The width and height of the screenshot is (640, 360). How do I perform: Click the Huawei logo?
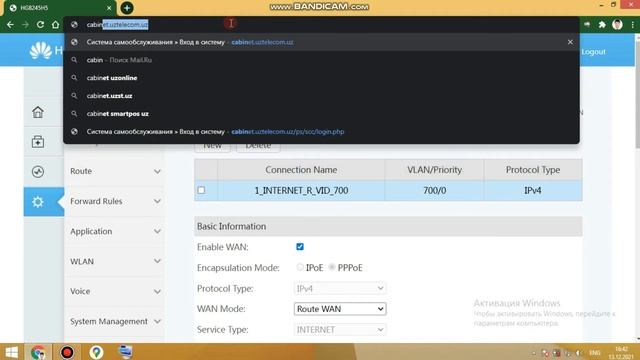41,51
